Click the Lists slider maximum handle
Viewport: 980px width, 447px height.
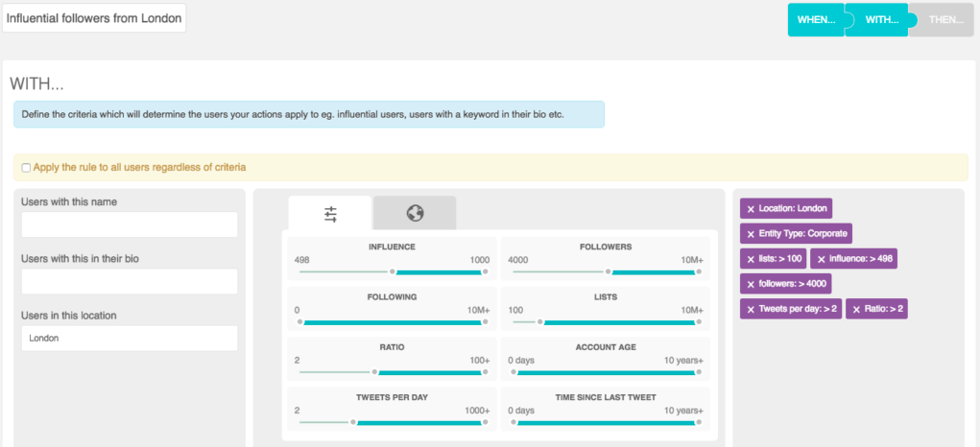pos(699,322)
